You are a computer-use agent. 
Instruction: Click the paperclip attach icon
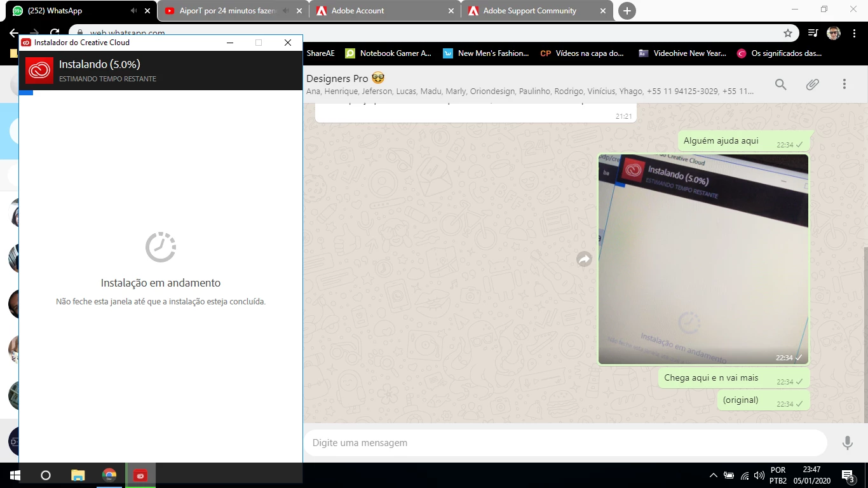point(812,85)
